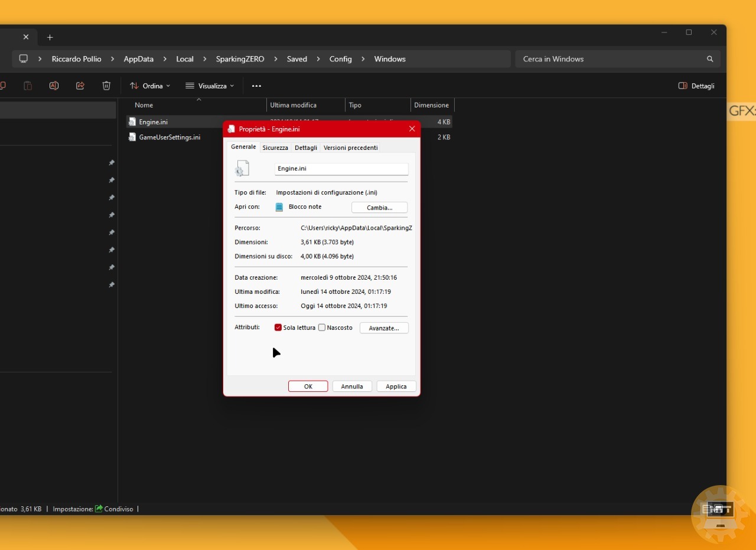The image size is (756, 550).
Task: Click the Properties dialog title icon
Action: point(231,129)
